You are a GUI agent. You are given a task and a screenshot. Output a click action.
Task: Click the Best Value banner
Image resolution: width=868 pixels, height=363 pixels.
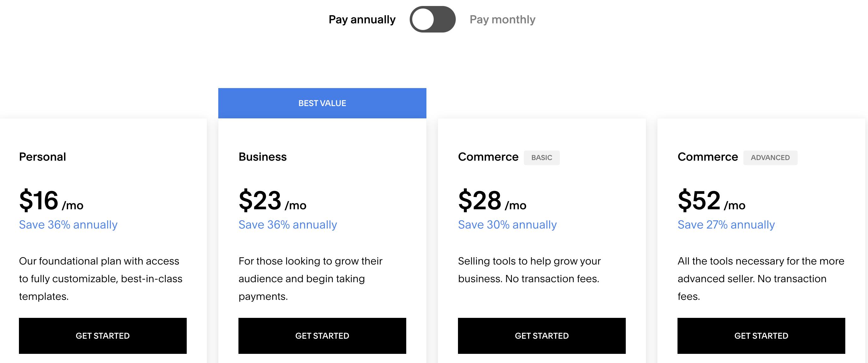click(322, 103)
